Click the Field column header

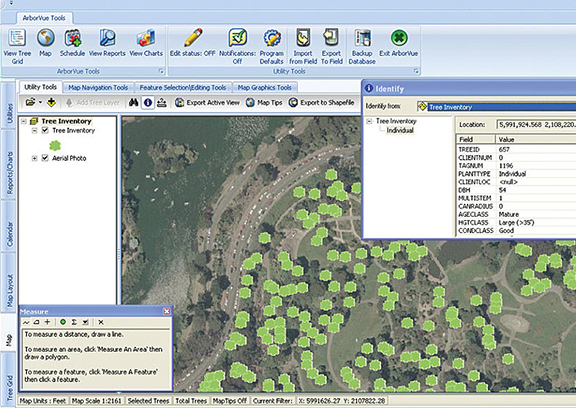(475, 140)
